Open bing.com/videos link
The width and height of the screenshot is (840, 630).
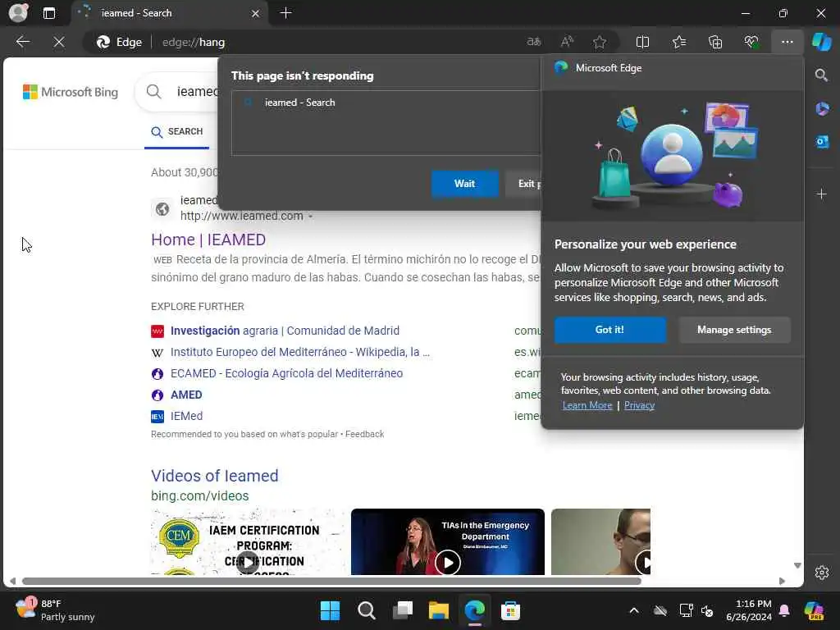[x=200, y=496]
